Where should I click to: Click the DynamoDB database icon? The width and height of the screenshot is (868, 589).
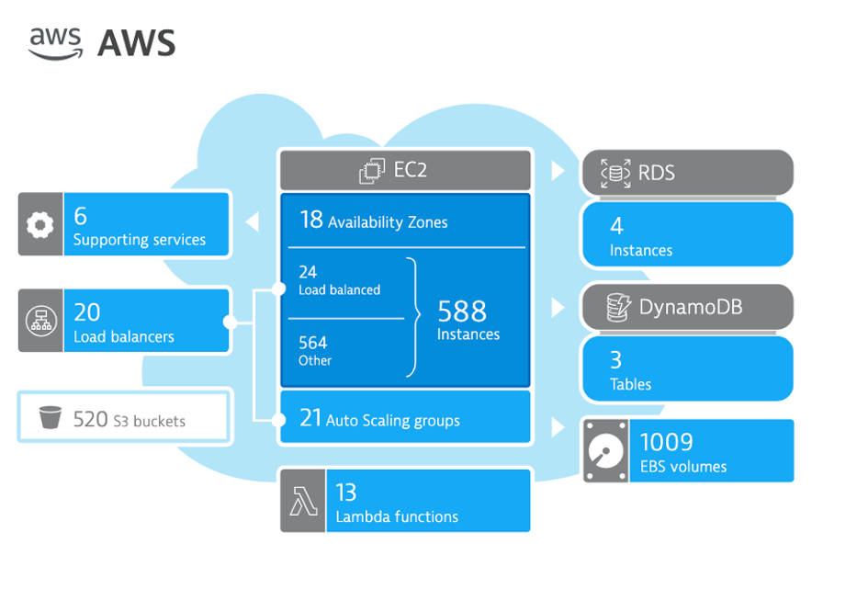(619, 308)
